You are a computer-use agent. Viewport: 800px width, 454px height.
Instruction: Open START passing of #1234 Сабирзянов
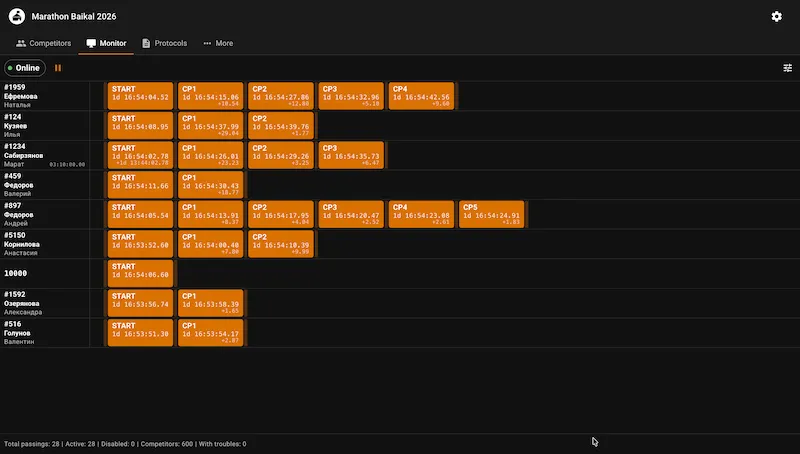point(140,155)
